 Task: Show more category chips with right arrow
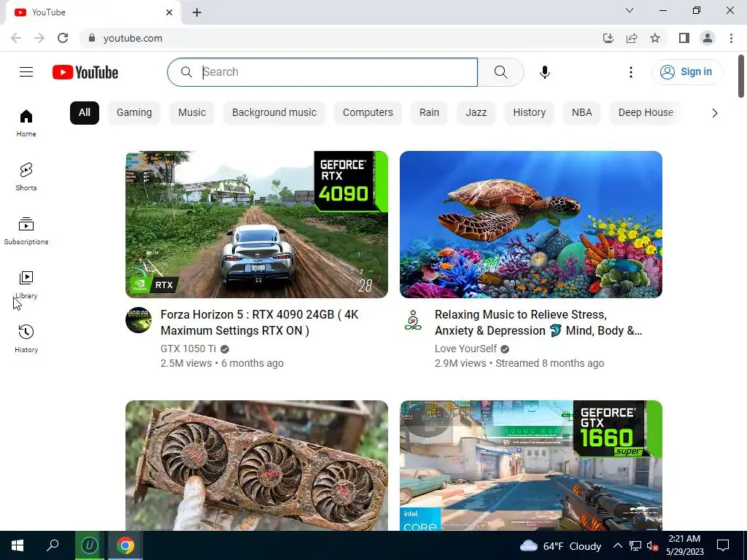coord(715,113)
